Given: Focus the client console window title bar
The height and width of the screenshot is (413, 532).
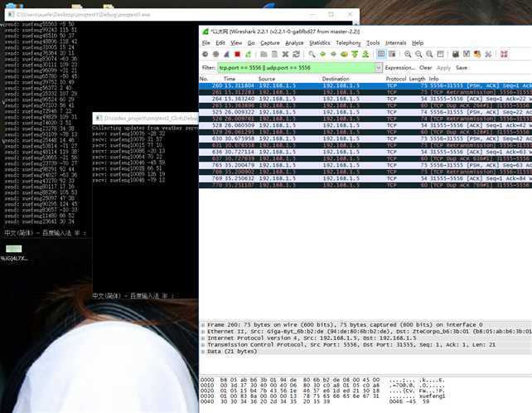Looking at the screenshot, I should pyautogui.click(x=146, y=119).
